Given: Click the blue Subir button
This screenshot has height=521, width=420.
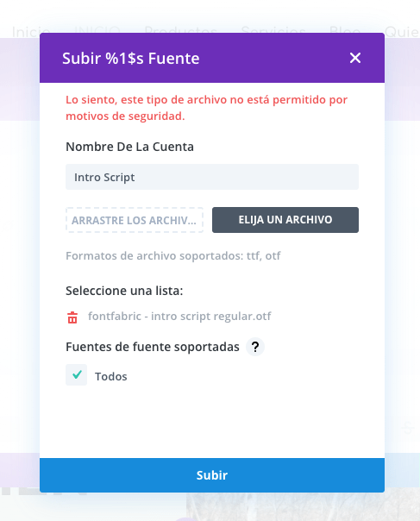Looking at the screenshot, I should (212, 475).
